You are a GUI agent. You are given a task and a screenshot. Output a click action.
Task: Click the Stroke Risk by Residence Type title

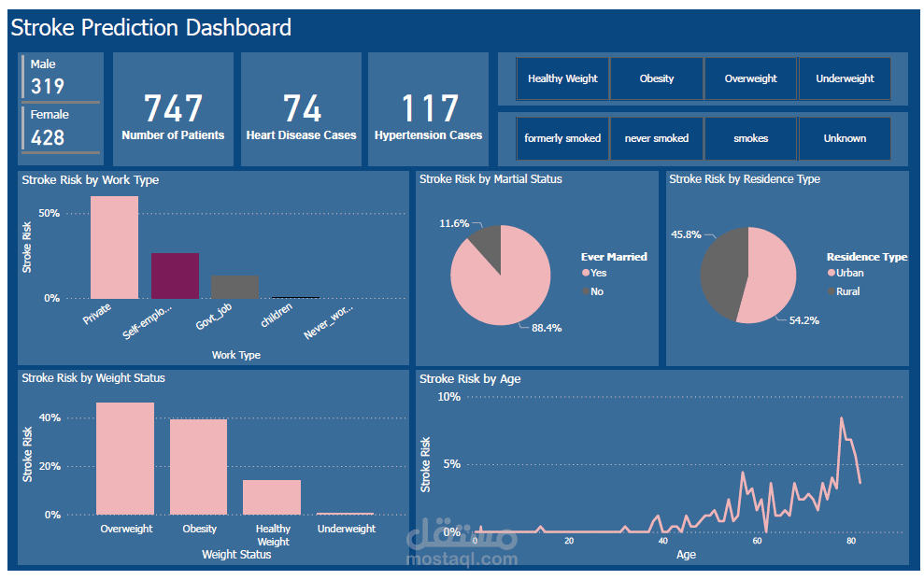point(745,179)
